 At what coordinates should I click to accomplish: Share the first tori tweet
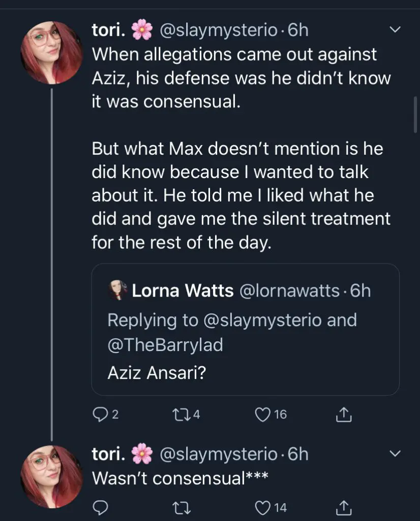point(343,415)
